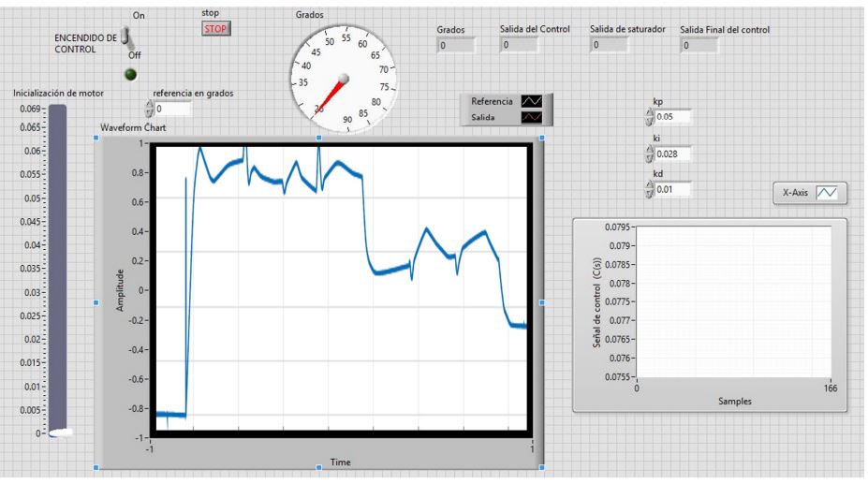868x484 pixels.
Task: Click the Señal de control graph plot area
Action: [x=734, y=302]
